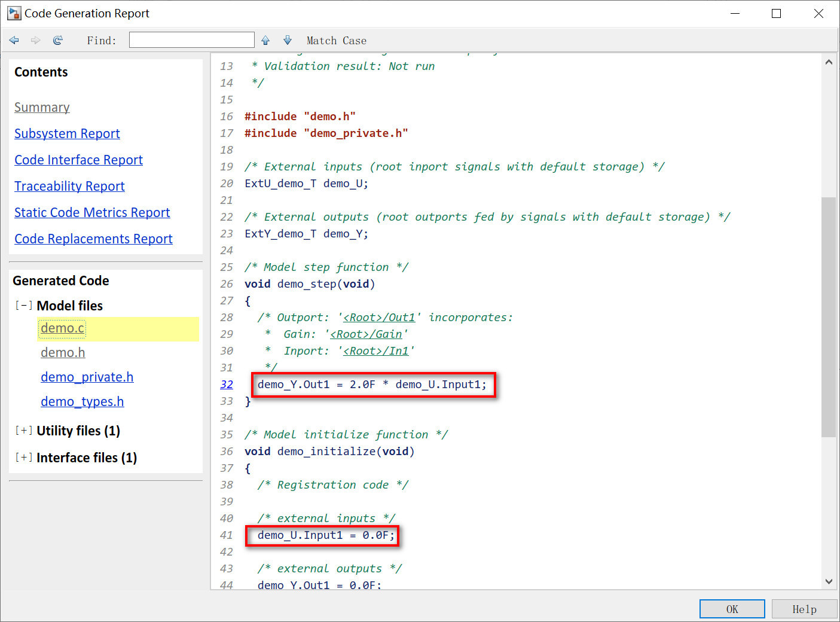Open the Summary link
This screenshot has width=840, height=622.
pos(42,108)
